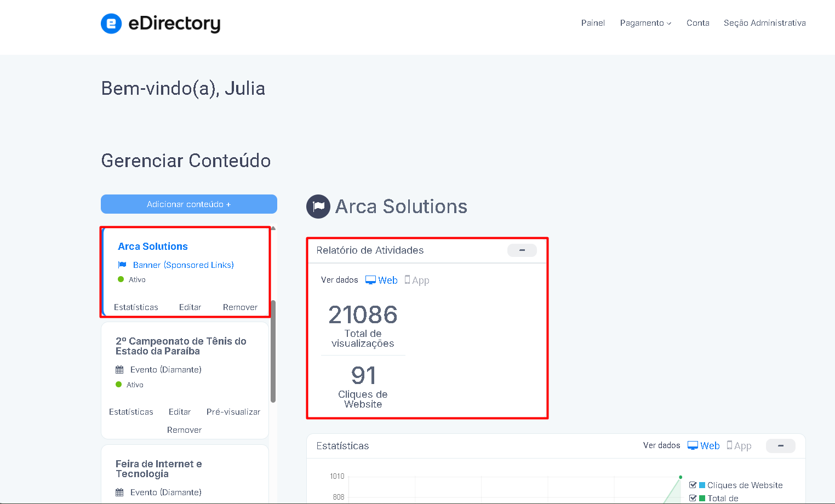The image size is (835, 504).
Task: Open the Pagamento dropdown menu
Action: tap(645, 23)
